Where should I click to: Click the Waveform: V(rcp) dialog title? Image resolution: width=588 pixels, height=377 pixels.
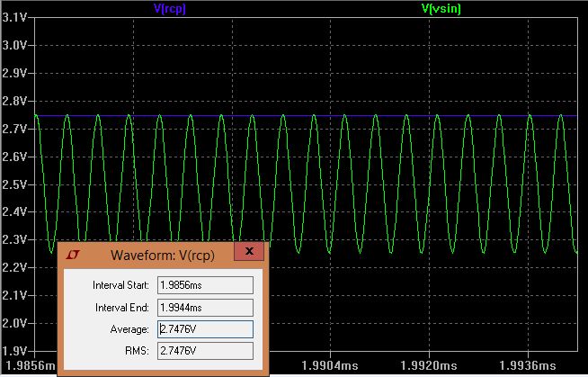[163, 256]
